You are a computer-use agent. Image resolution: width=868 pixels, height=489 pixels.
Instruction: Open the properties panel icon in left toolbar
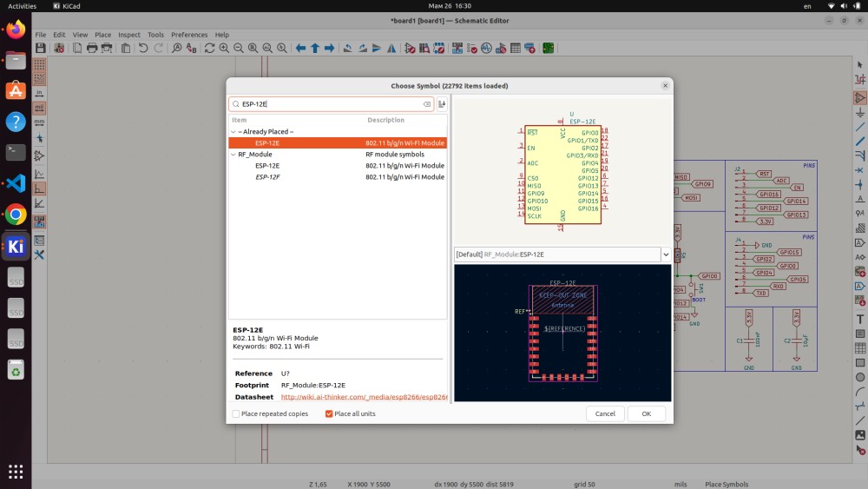39,241
